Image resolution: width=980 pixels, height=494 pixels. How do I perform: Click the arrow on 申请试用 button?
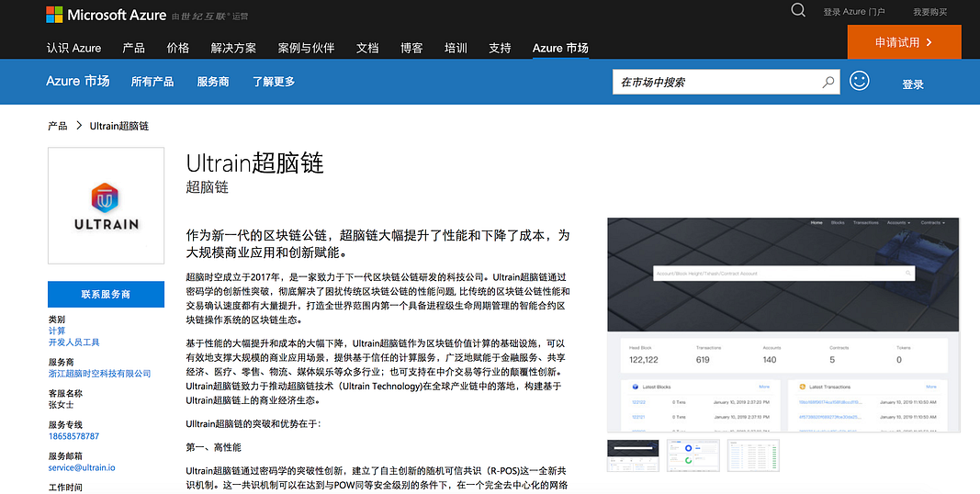click(x=929, y=42)
